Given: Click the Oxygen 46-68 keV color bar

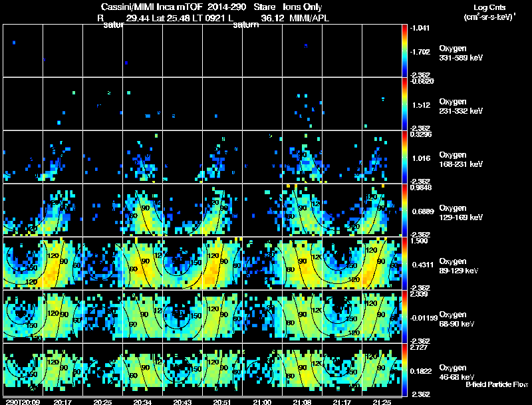Looking at the screenshot, I should (404, 370).
